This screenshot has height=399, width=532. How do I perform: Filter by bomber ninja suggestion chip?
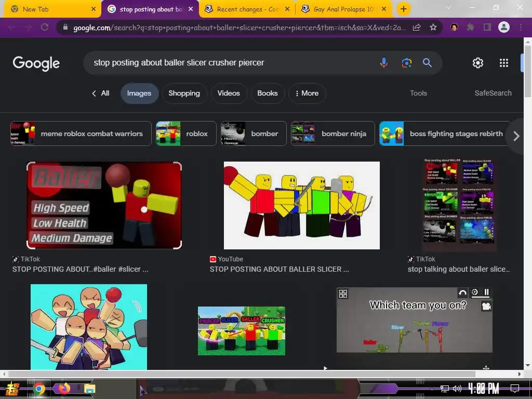click(x=333, y=134)
